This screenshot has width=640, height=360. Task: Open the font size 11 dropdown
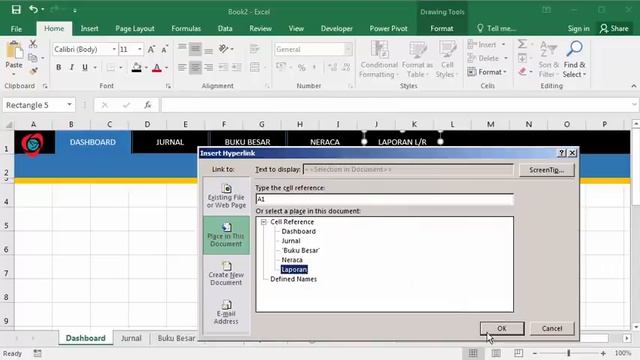click(140, 49)
